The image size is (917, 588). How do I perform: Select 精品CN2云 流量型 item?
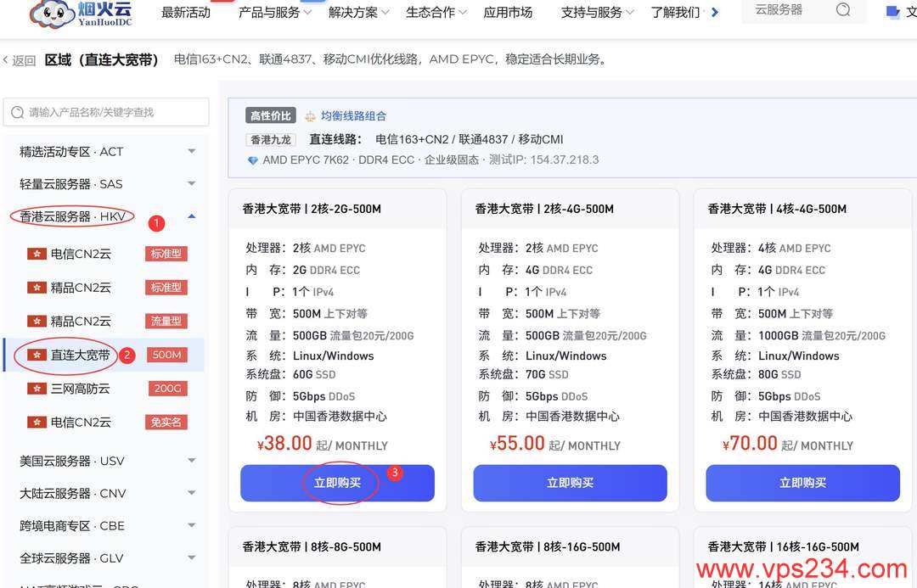click(104, 321)
